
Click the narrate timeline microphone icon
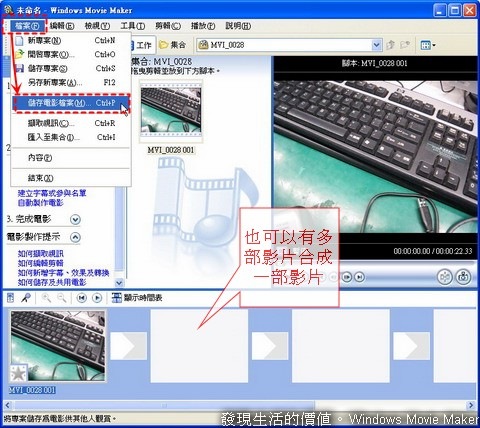pos(26,298)
